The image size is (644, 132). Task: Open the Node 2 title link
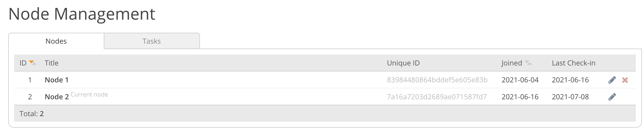click(x=57, y=97)
